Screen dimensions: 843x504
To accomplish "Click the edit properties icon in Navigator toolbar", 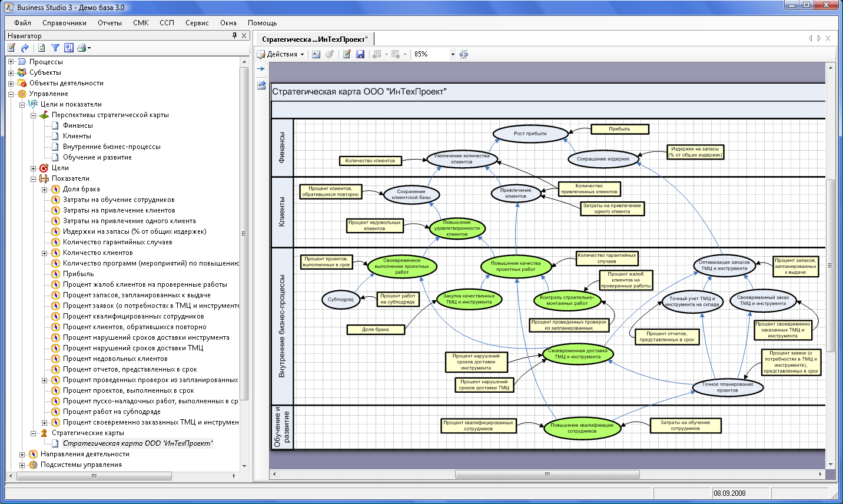I will coord(11,48).
